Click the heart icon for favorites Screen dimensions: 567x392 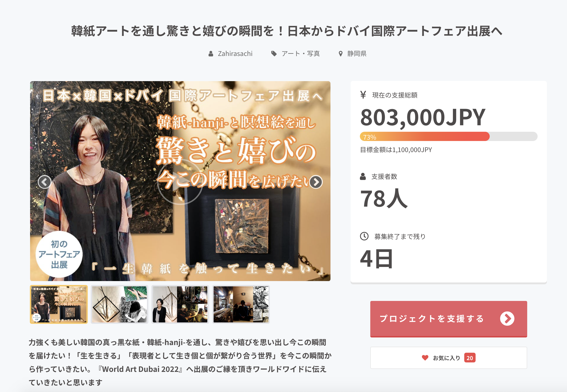click(425, 358)
